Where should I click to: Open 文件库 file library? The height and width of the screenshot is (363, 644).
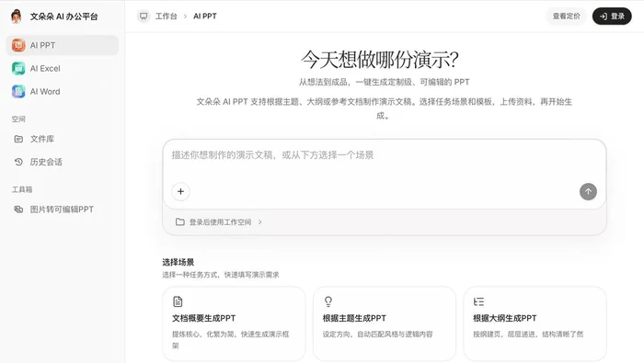click(63, 139)
